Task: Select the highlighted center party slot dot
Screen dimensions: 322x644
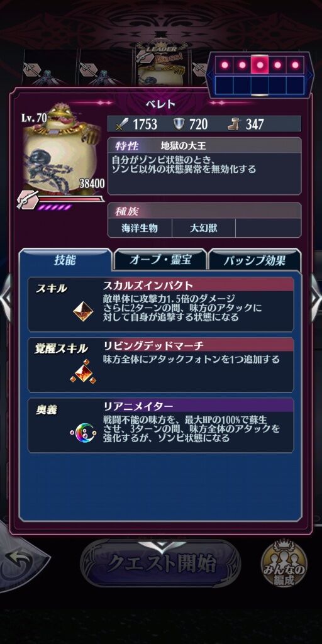Action: point(260,65)
